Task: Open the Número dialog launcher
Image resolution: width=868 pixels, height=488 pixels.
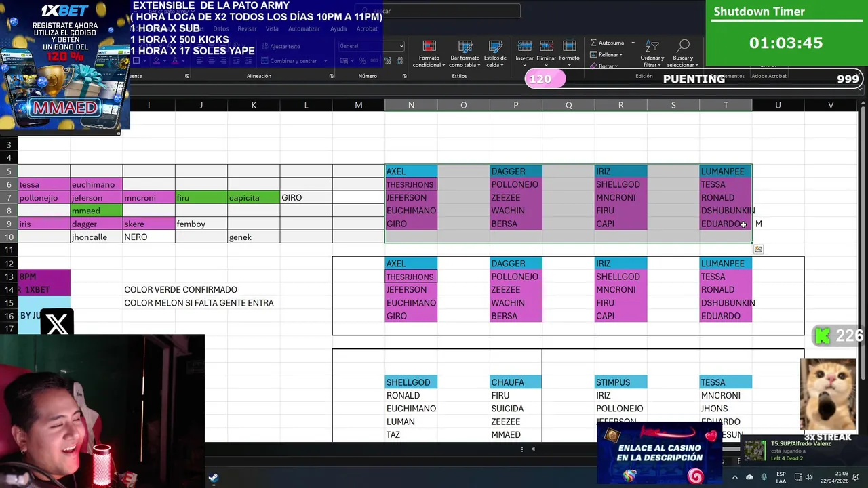Action: pyautogui.click(x=404, y=76)
